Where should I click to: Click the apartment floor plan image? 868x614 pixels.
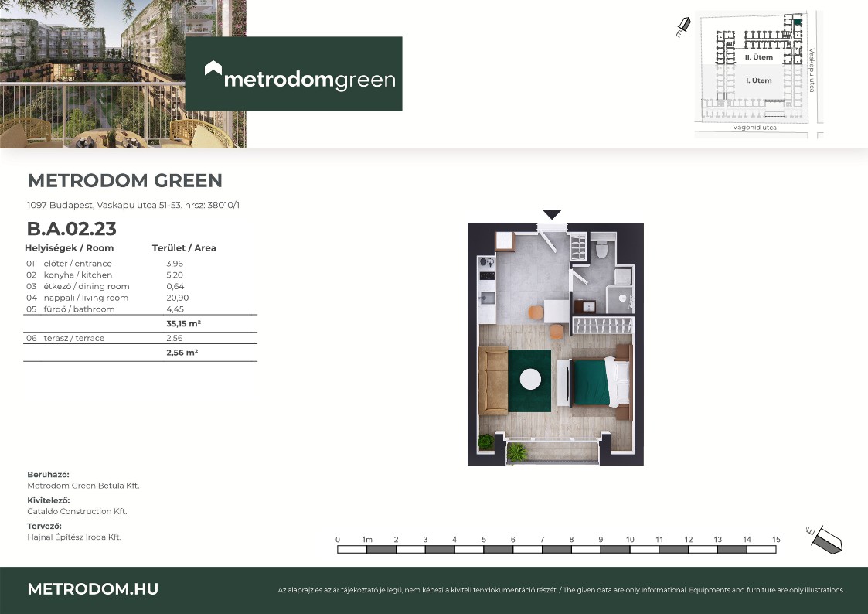tap(555, 344)
